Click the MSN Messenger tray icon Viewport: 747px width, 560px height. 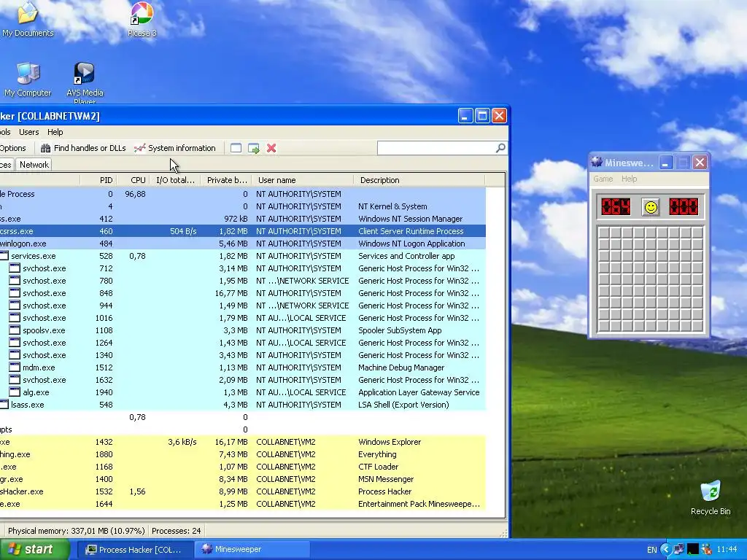pyautogui.click(x=706, y=550)
